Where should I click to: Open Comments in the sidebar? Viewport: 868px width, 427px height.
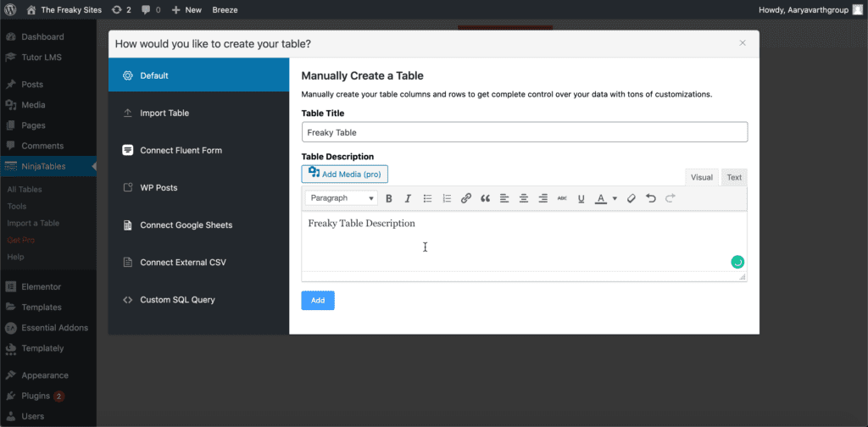[x=48, y=146]
